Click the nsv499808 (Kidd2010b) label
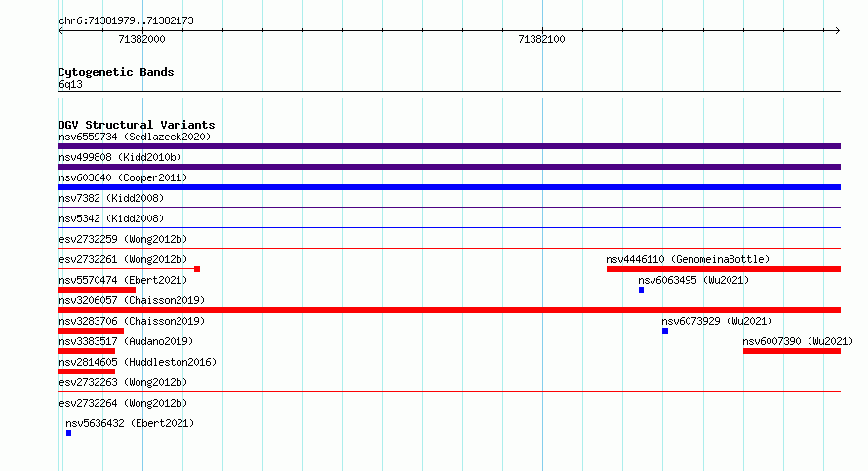 coord(120,157)
